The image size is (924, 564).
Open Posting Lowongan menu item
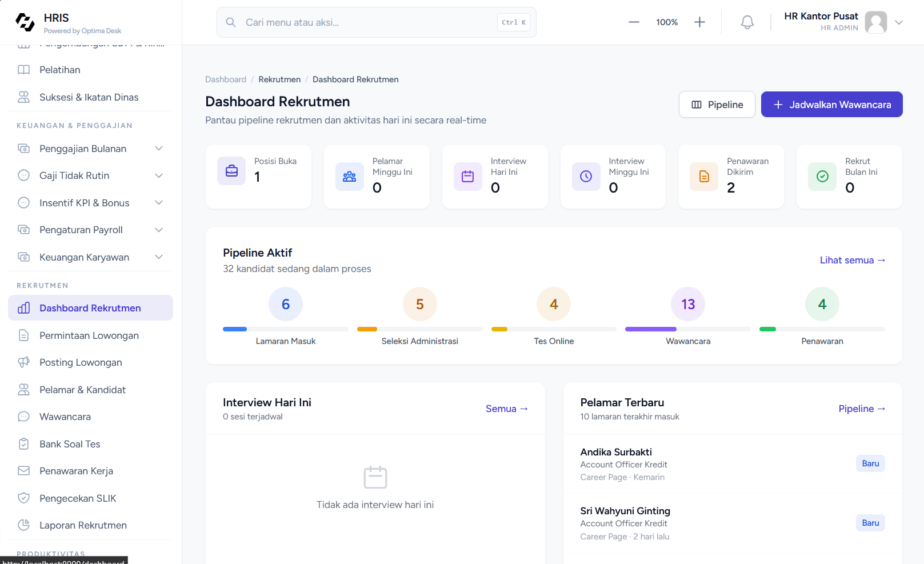pos(91,362)
